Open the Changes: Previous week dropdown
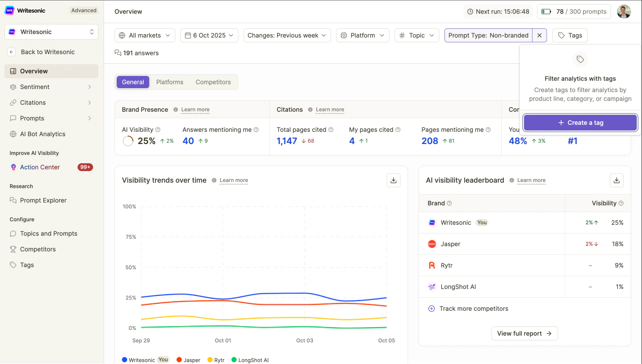 287,35
